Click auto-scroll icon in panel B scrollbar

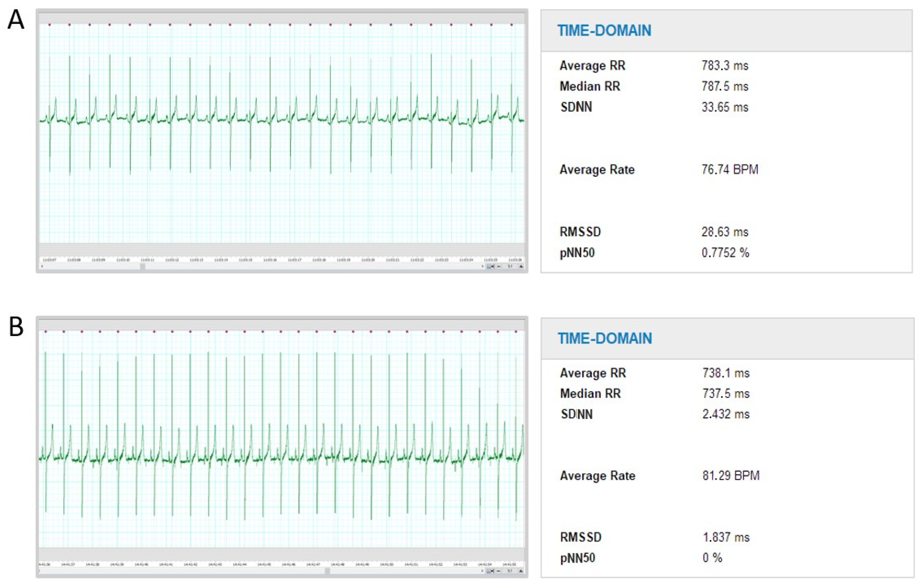click(x=490, y=571)
